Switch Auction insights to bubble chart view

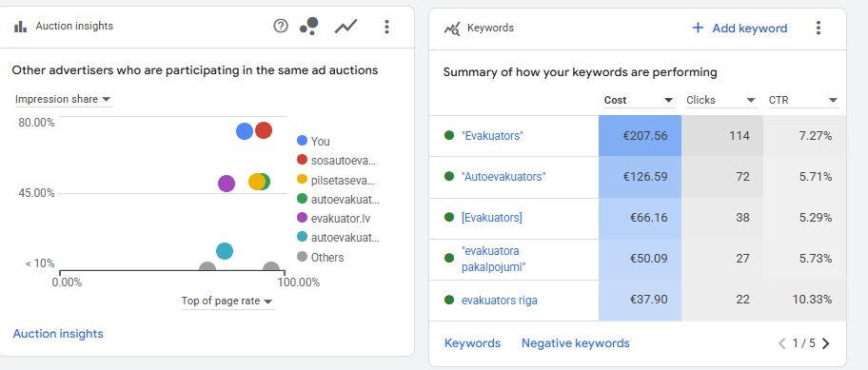[x=309, y=26]
